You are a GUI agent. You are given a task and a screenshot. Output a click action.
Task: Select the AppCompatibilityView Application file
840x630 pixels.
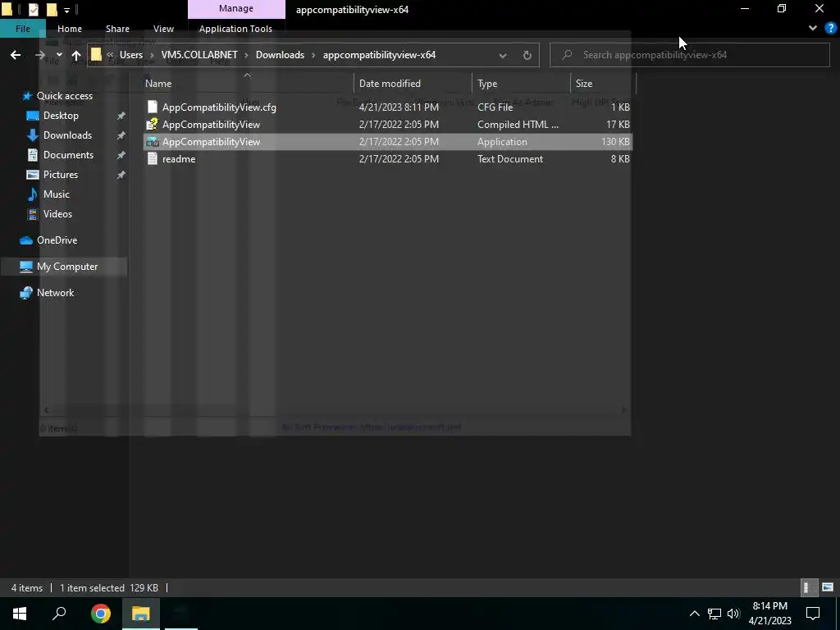(x=387, y=141)
